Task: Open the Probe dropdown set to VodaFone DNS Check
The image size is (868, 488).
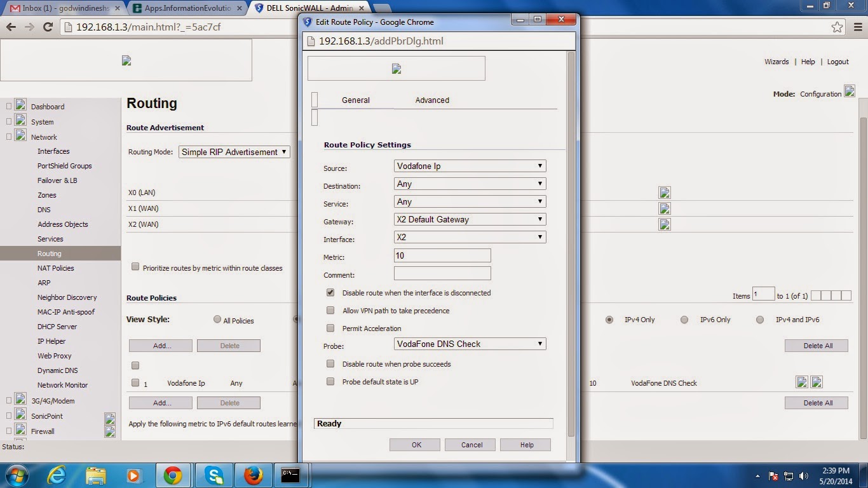Action: pos(470,344)
